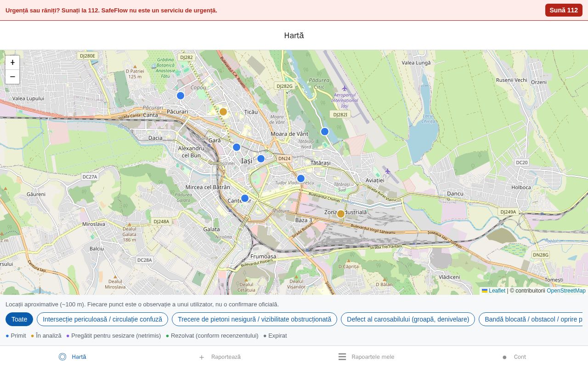Click the Aeroportul Internațional Iași map label

pyautogui.click(x=345, y=100)
